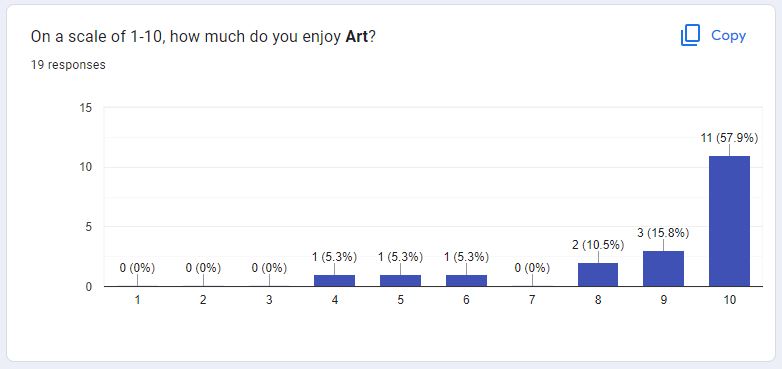Click the 3 (15.8%) data label

(x=663, y=233)
